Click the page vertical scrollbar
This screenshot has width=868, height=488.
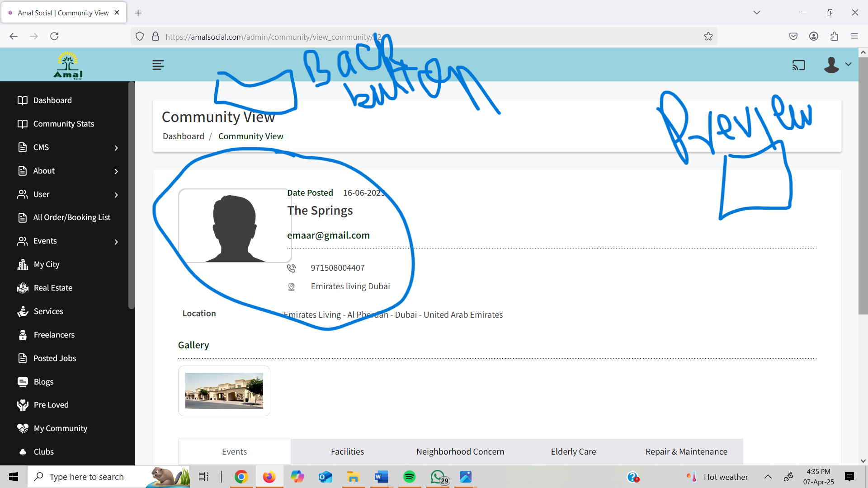click(863, 185)
